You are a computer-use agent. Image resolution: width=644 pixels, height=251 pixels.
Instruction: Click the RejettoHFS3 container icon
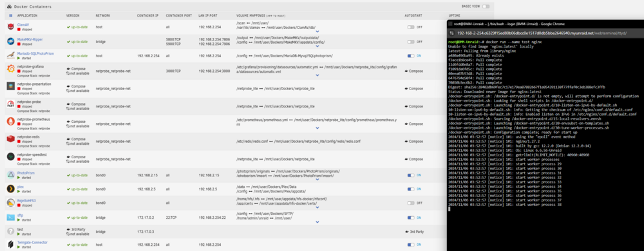pos(11,203)
